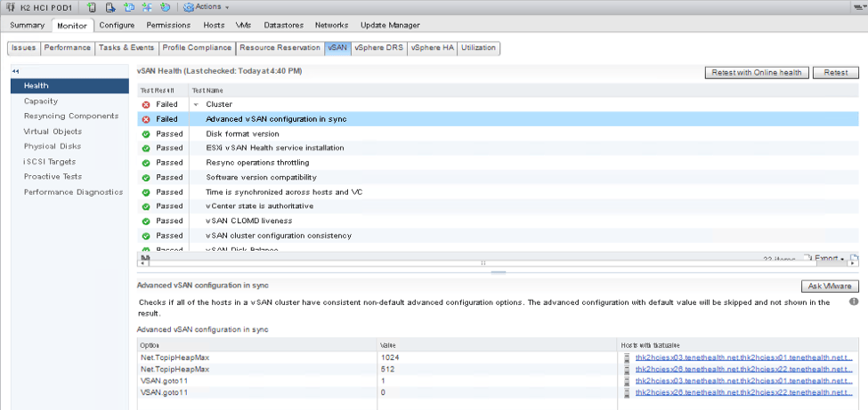Open the Update Manager tab
The height and width of the screenshot is (410, 868).
(x=390, y=26)
